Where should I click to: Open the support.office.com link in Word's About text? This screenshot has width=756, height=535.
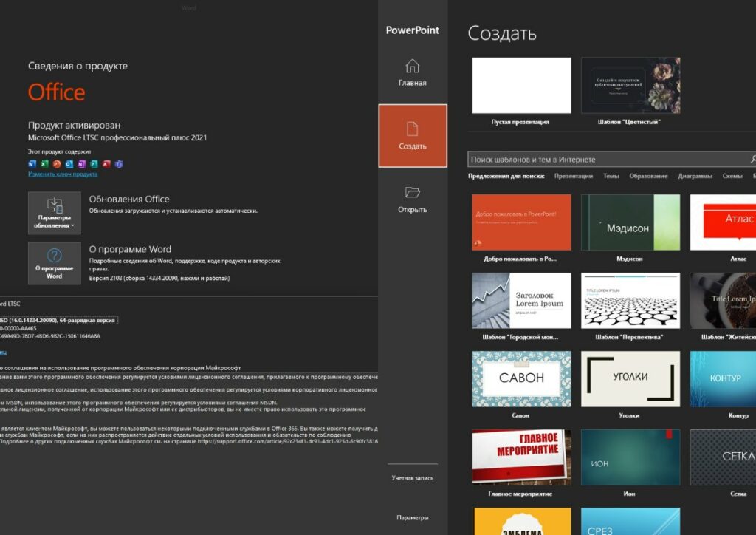pyautogui.click(x=287, y=441)
